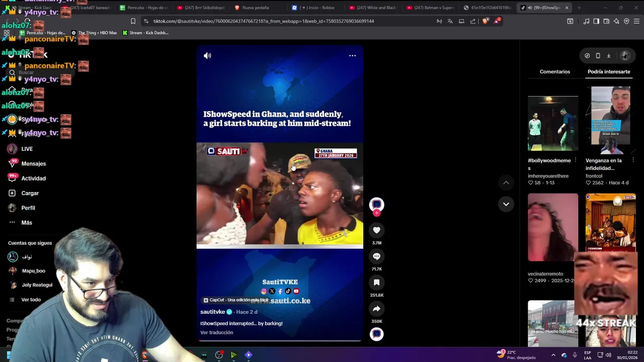The image size is (644, 362).
Task: Open the three-dot options menu on the video
Action: pyautogui.click(x=352, y=56)
